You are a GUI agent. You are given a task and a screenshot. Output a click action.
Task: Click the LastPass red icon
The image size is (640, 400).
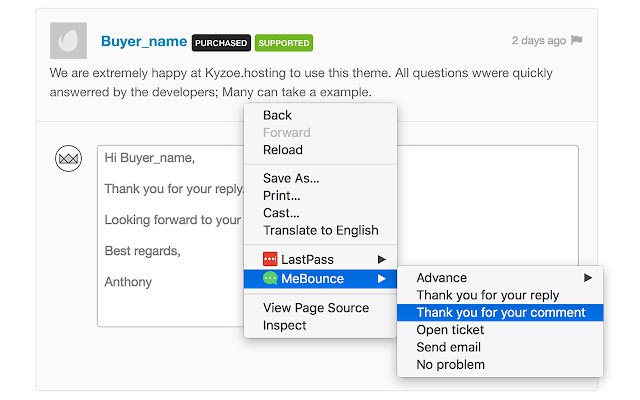coord(270,259)
